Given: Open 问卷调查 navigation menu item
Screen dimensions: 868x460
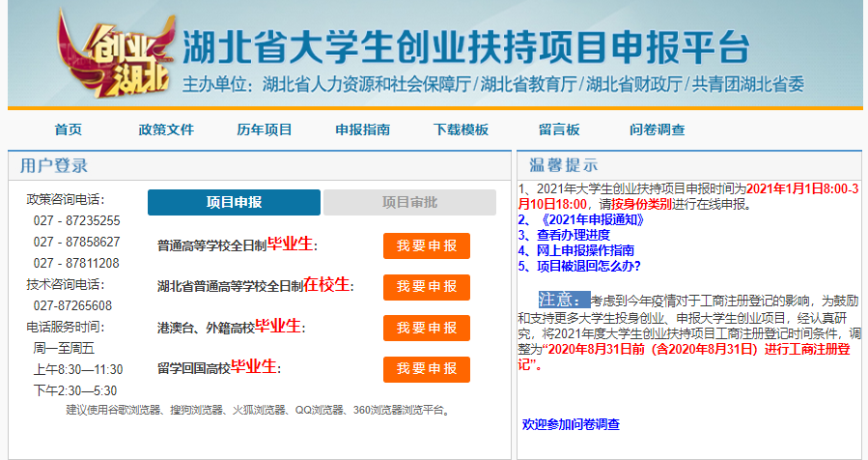Looking at the screenshot, I should [x=657, y=130].
